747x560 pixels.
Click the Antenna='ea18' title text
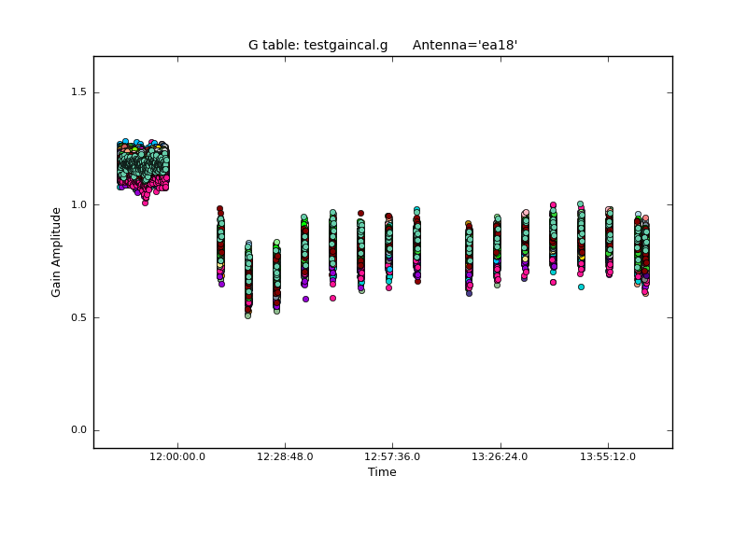tap(465, 45)
